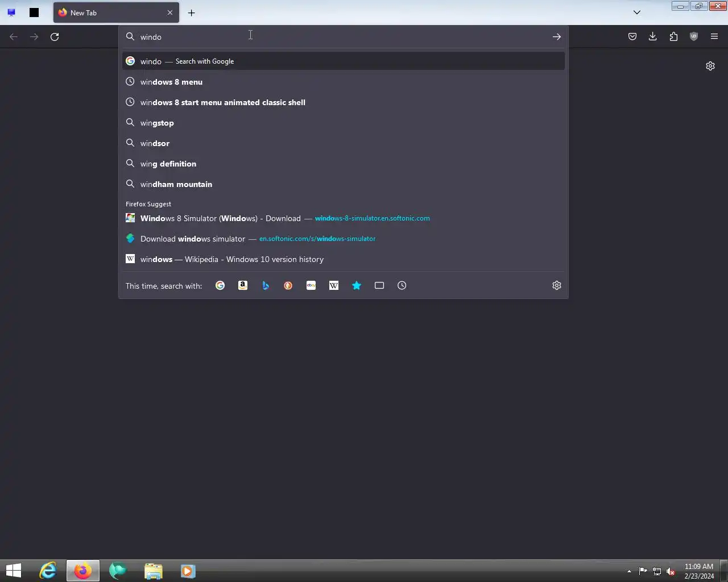Open a new tab with plus button
Viewport: 728px width, 582px height.
pyautogui.click(x=192, y=13)
